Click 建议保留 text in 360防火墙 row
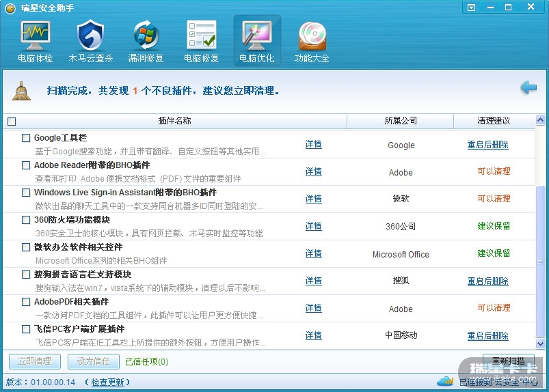This screenshot has width=549, height=392. pos(494,226)
